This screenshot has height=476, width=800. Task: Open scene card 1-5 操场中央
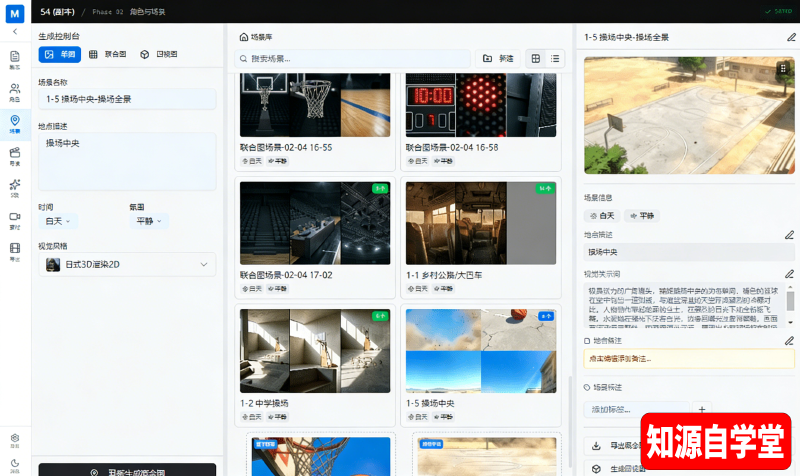click(x=481, y=365)
